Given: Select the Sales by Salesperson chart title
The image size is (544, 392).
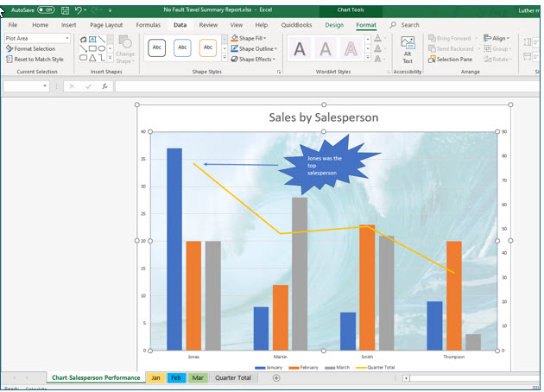Looking at the screenshot, I should point(324,117).
